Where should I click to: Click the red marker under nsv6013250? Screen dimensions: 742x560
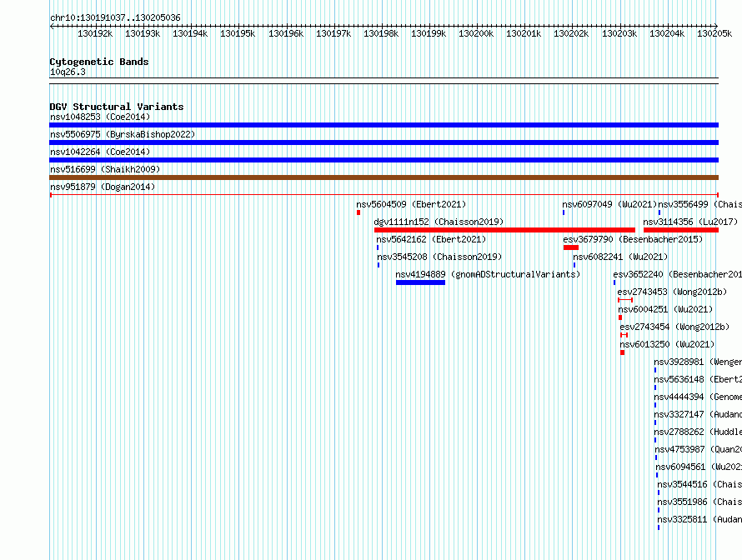coord(622,352)
